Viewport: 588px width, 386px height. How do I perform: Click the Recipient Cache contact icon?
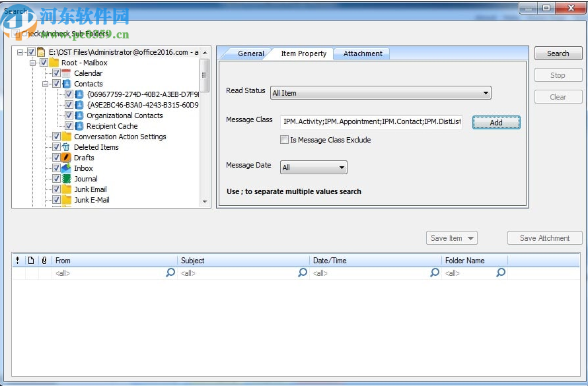pos(81,126)
